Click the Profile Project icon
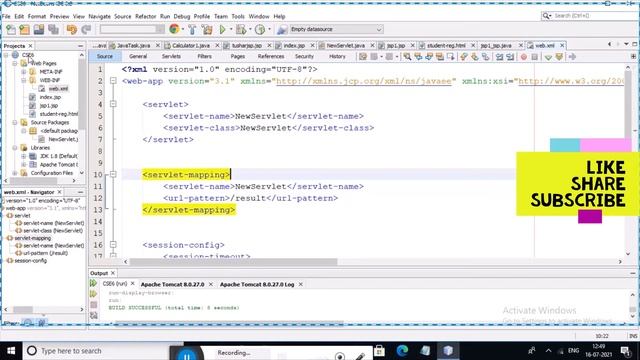Viewport: 640px width, 360px height. pyautogui.click(x=260, y=29)
